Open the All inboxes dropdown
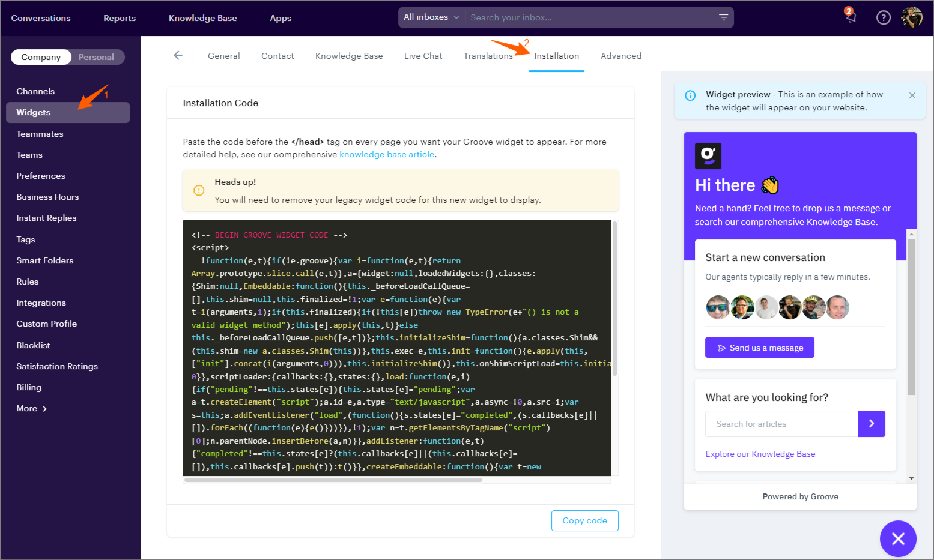934x560 pixels. coord(431,17)
